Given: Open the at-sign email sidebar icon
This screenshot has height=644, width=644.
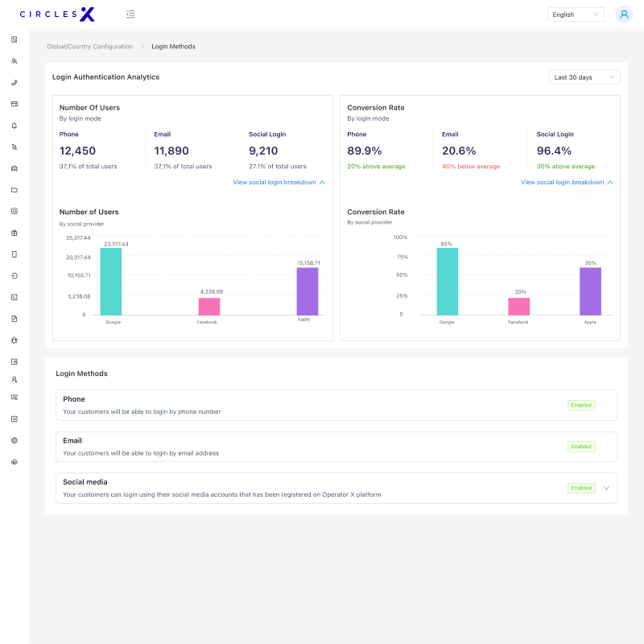Looking at the screenshot, I should 14,211.
